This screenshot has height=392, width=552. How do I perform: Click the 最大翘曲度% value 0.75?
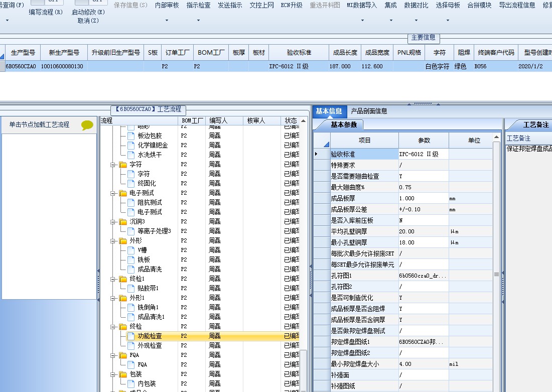pyautogui.click(x=424, y=187)
